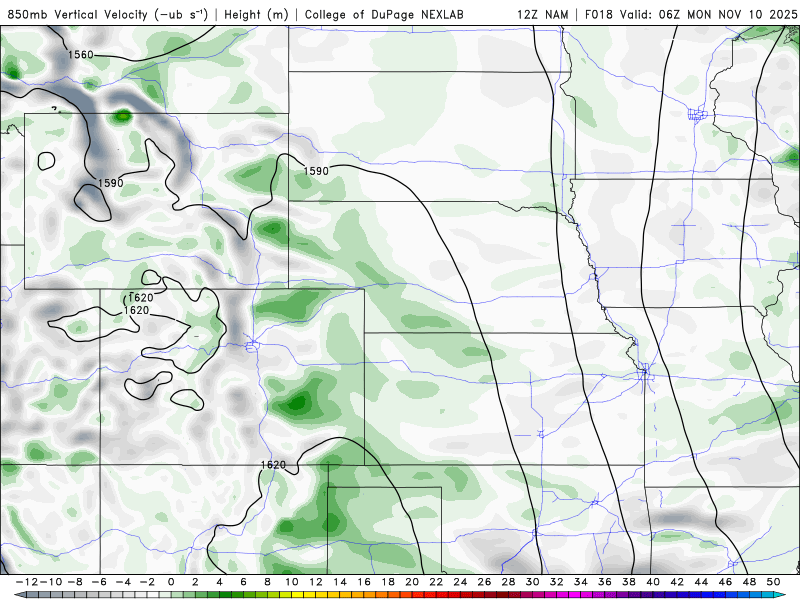Click the 30 value on the color scale
Image resolution: width=800 pixels, height=600 pixels.
(x=533, y=582)
